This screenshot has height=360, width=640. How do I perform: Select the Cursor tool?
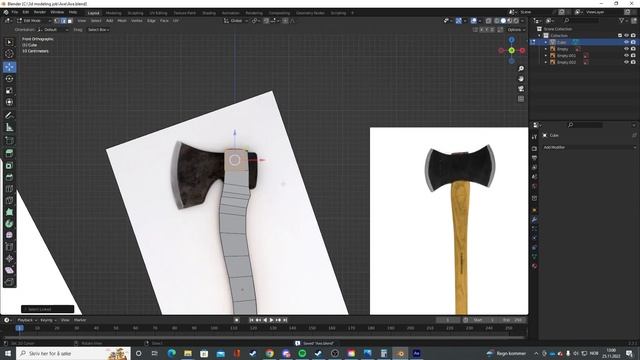[9, 53]
